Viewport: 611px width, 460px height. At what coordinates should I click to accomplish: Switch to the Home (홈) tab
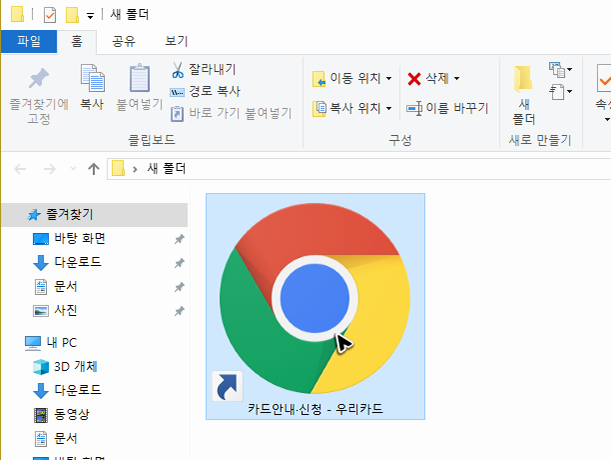[77, 41]
